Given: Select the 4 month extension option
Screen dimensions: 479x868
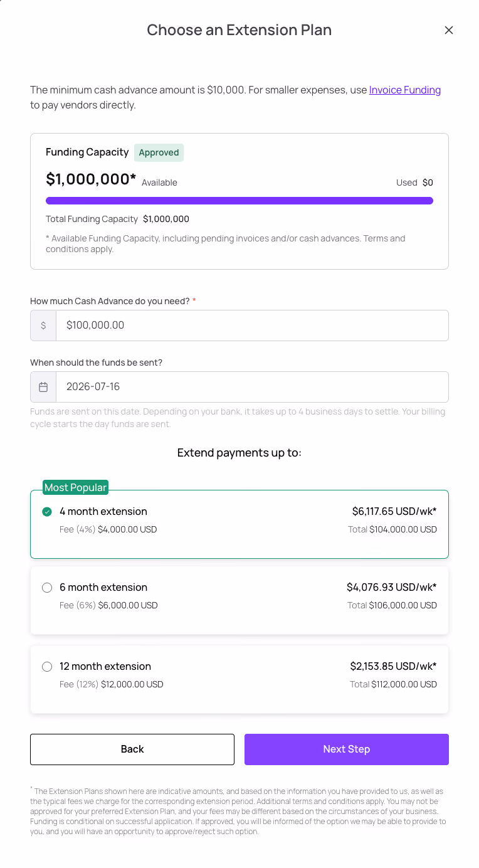Looking at the screenshot, I should tap(239, 524).
